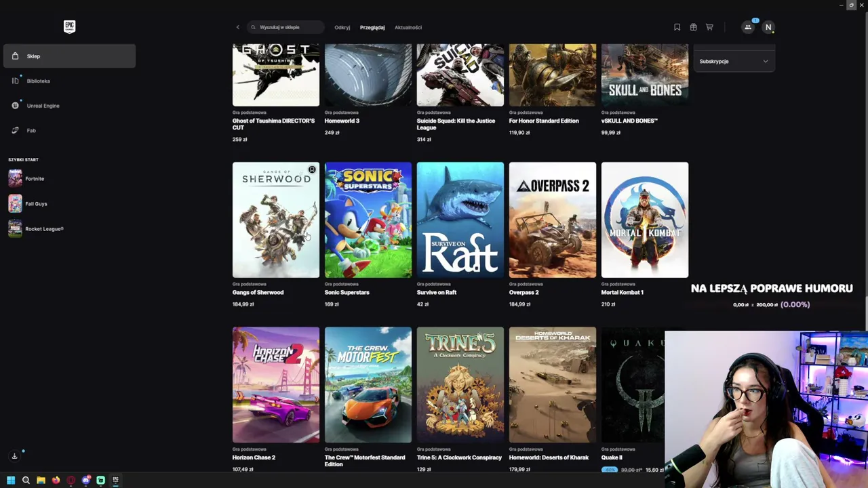868x488 pixels.
Task: Click the Sonic Superstars title link
Action: coord(347,292)
